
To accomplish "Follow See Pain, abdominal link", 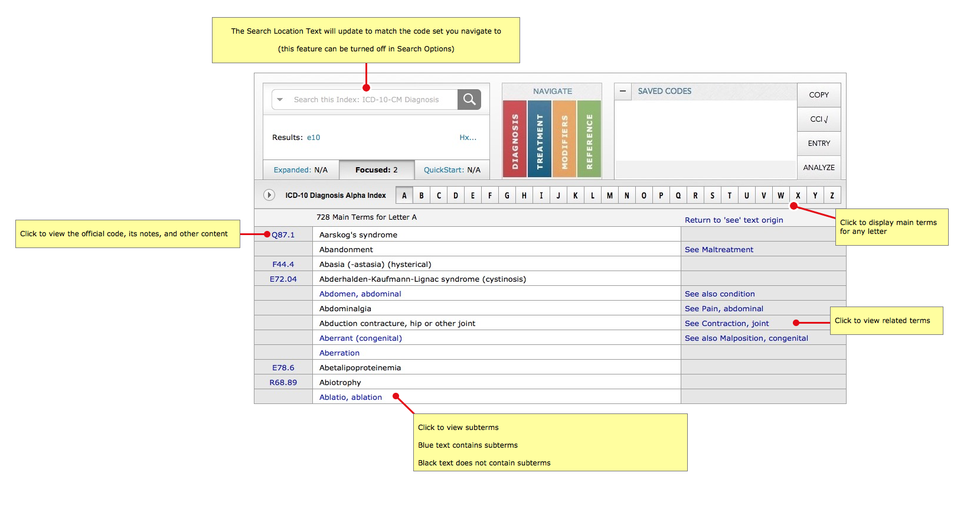I will [x=724, y=309].
